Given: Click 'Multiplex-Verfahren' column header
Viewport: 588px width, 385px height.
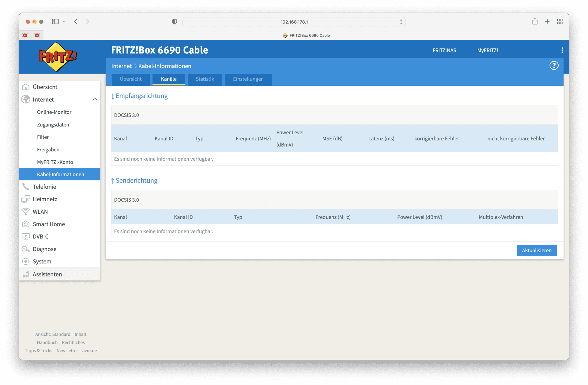Looking at the screenshot, I should [501, 217].
